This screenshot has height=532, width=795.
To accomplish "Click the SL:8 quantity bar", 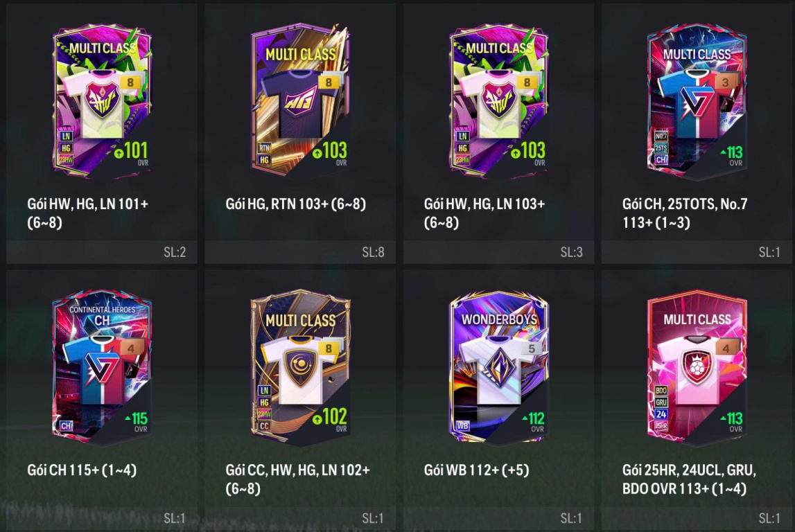I will pyautogui.click(x=300, y=252).
